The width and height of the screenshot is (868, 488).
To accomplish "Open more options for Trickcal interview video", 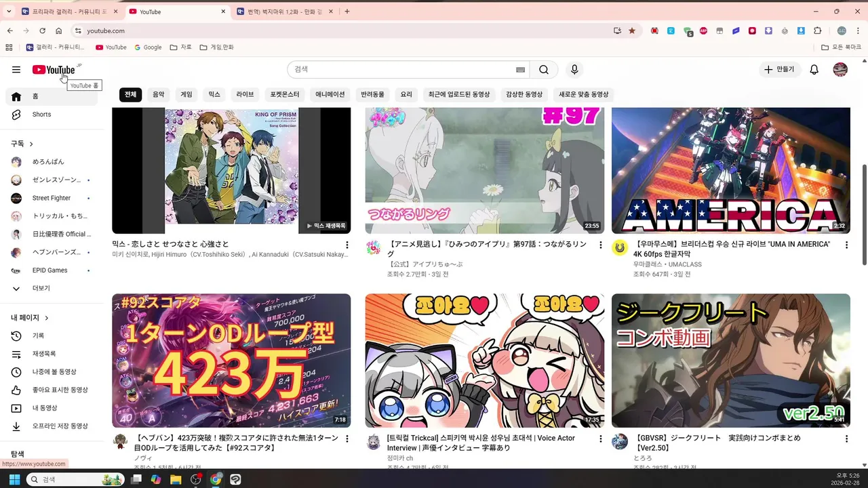I will (600, 439).
